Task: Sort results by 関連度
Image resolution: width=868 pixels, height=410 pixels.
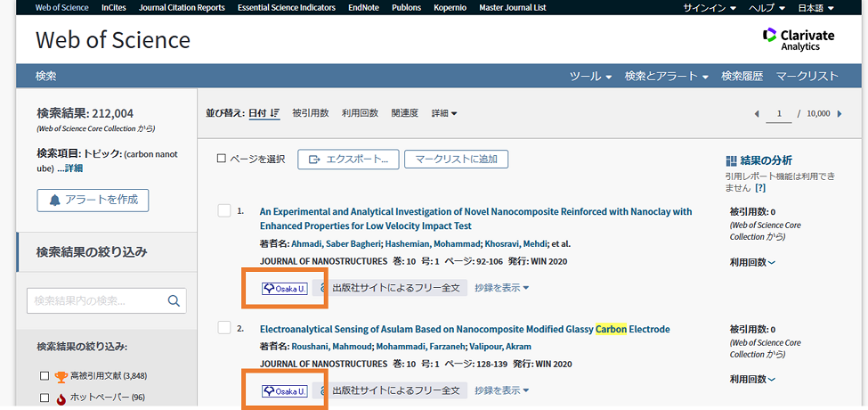Action: 405,113
